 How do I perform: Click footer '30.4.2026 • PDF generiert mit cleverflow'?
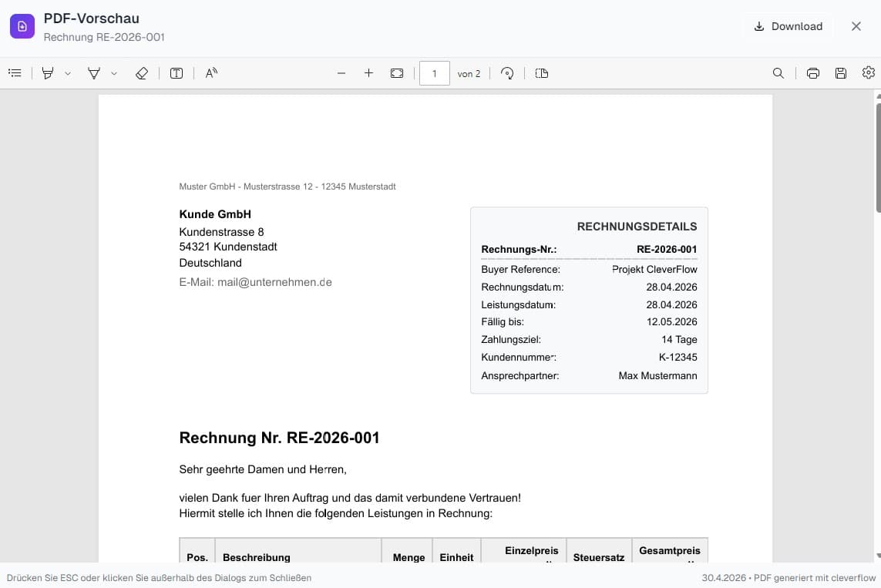pos(789,578)
